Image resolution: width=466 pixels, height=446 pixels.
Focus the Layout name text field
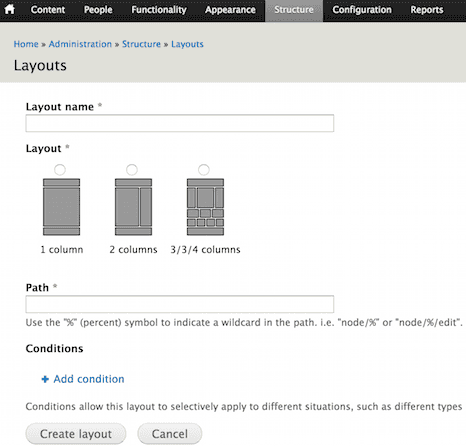180,123
